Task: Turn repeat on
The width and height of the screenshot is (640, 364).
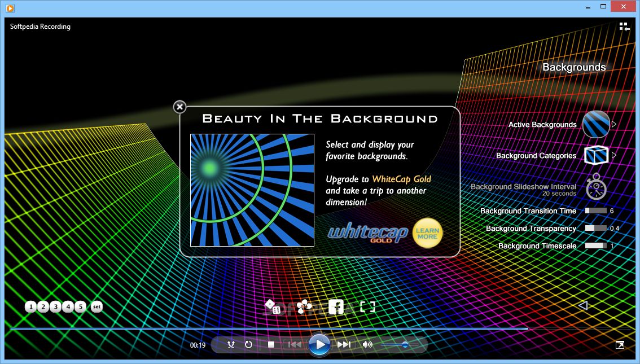Action: coord(248,345)
